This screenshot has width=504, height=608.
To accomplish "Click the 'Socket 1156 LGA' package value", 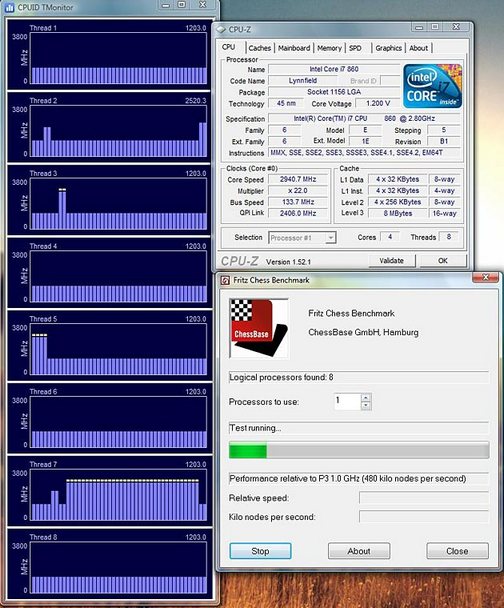I will tap(334, 92).
